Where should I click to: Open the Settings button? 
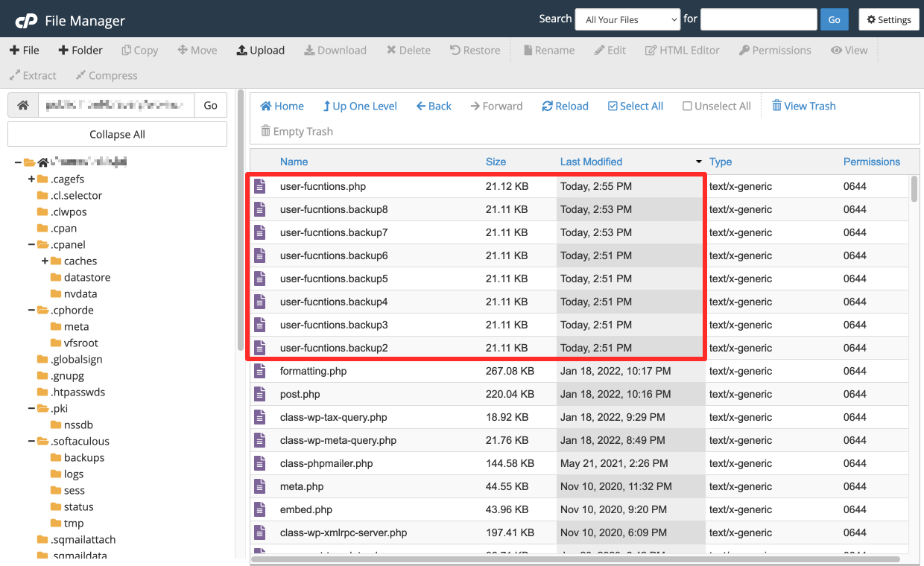coord(889,19)
